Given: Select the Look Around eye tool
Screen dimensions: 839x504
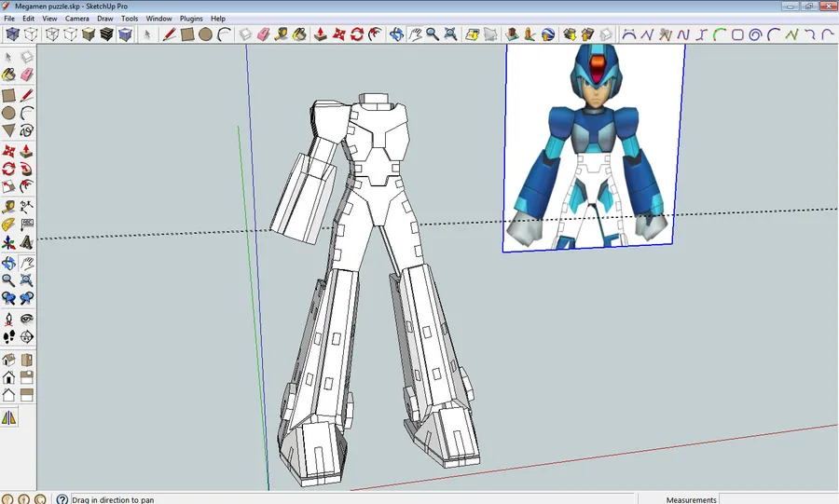Looking at the screenshot, I should (26, 319).
